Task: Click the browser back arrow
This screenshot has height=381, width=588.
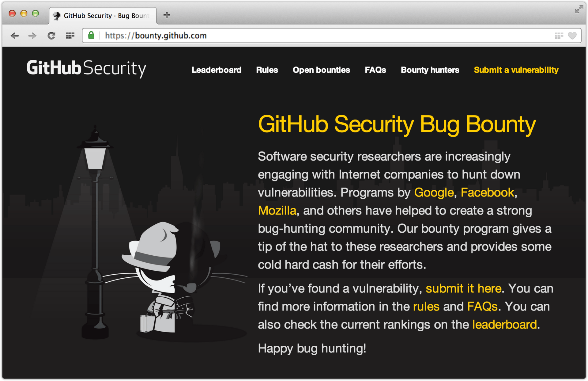Action: point(14,36)
